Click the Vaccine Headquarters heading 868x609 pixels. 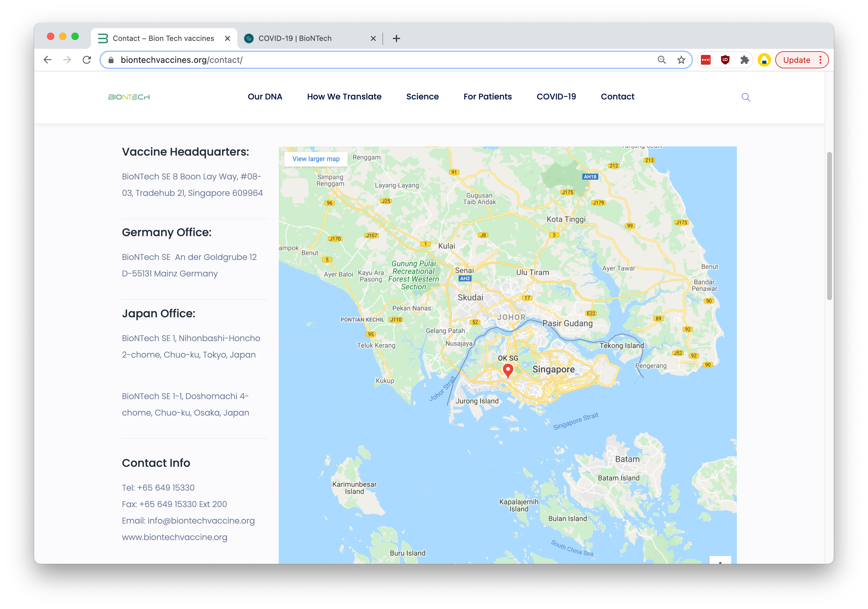click(185, 152)
